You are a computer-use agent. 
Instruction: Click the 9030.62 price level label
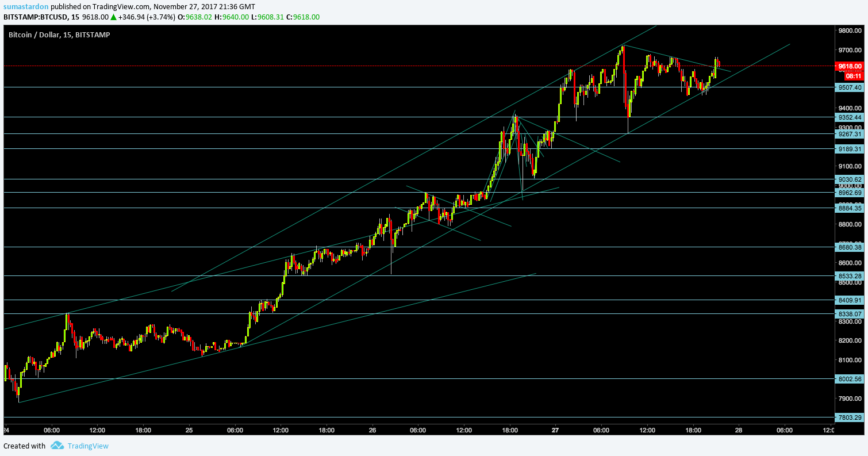click(849, 179)
